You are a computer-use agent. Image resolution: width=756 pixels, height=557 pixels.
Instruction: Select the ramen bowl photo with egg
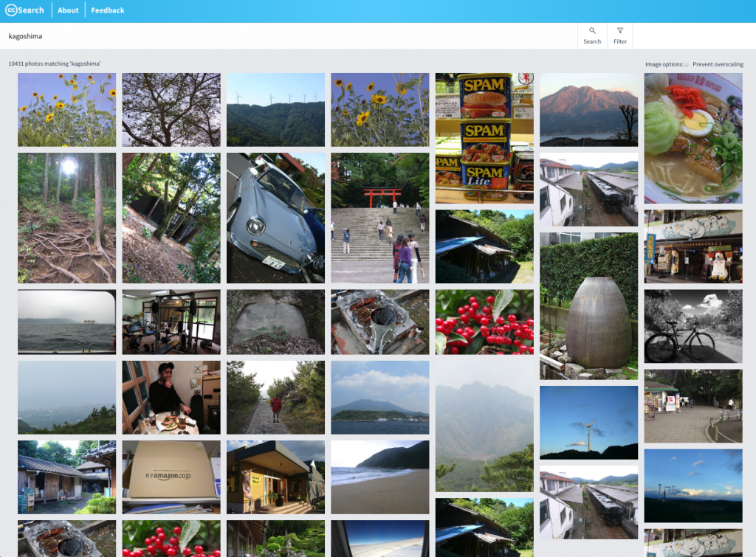coord(693,138)
